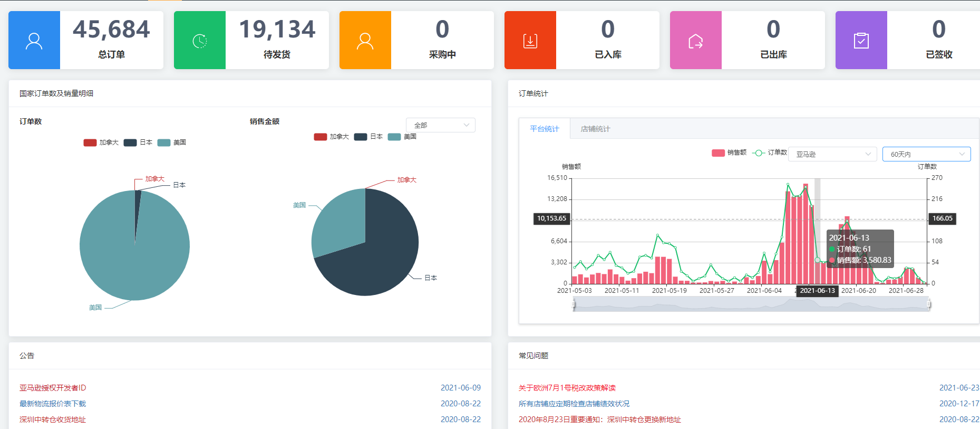The width and height of the screenshot is (980, 429).
Task: Click the orange purchasing user icon
Action: point(365,41)
